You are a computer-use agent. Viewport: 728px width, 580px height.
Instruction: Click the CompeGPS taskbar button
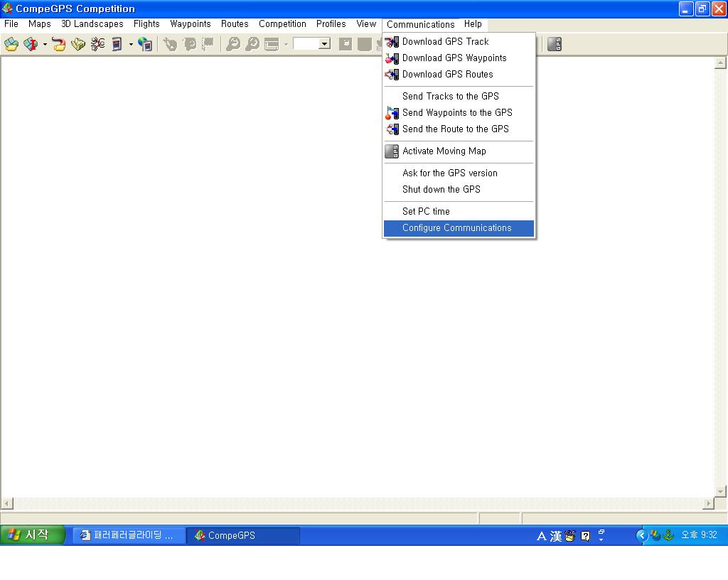tap(243, 535)
